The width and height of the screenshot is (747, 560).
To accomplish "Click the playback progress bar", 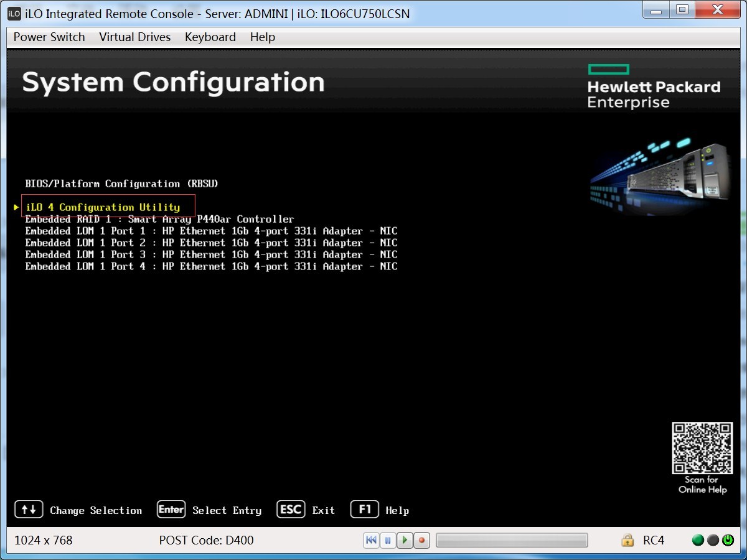I will [512, 540].
